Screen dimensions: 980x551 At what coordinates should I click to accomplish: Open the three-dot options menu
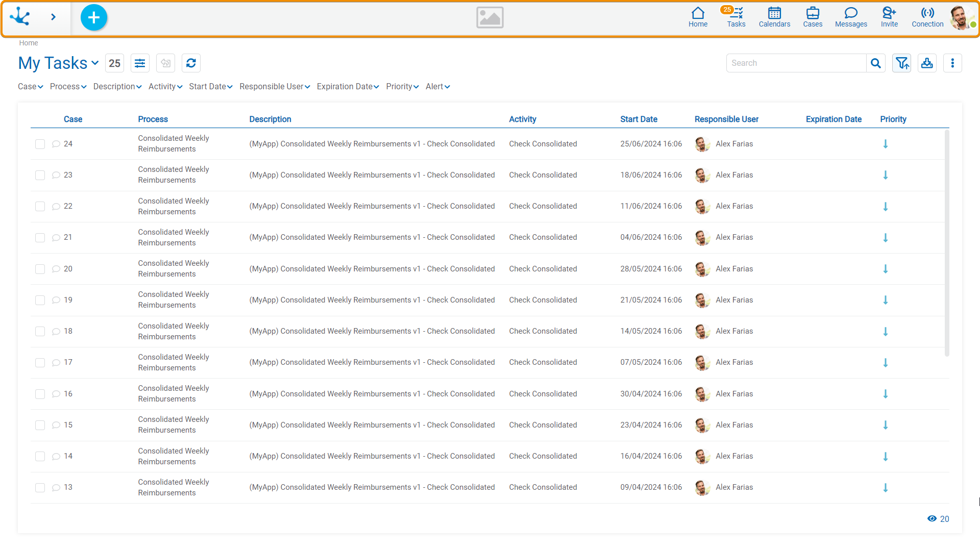coord(952,63)
